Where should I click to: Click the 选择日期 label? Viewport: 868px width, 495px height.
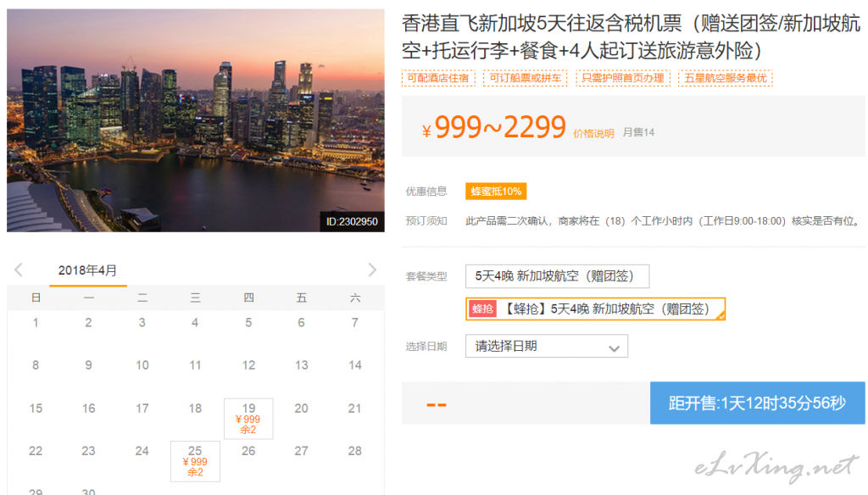426,347
